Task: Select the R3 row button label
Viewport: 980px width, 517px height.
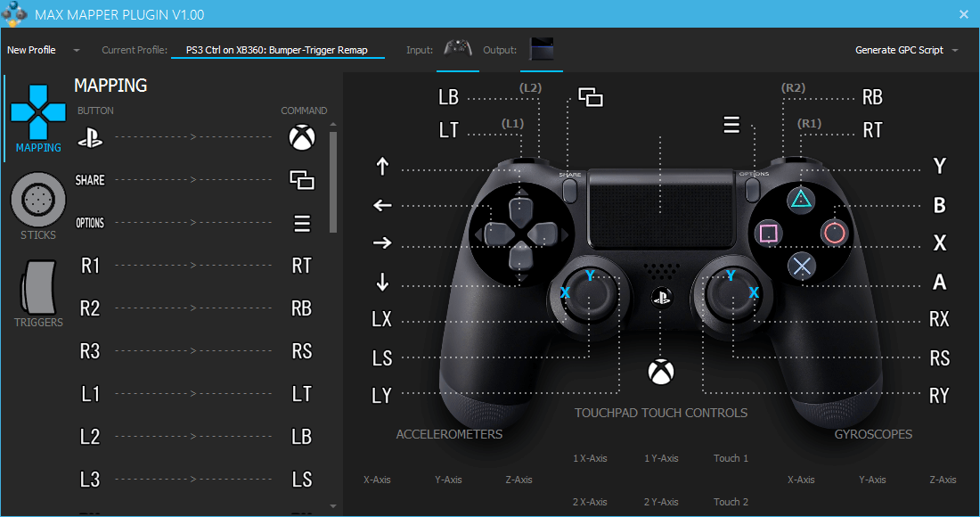Action: coord(90,351)
